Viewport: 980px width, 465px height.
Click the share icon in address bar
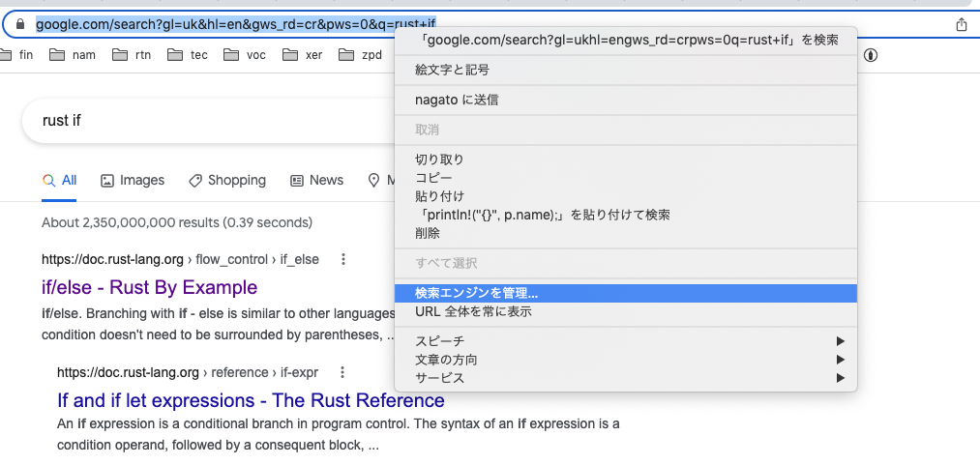click(x=962, y=24)
